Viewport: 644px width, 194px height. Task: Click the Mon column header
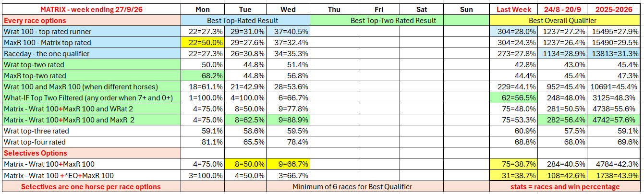[x=202, y=10]
